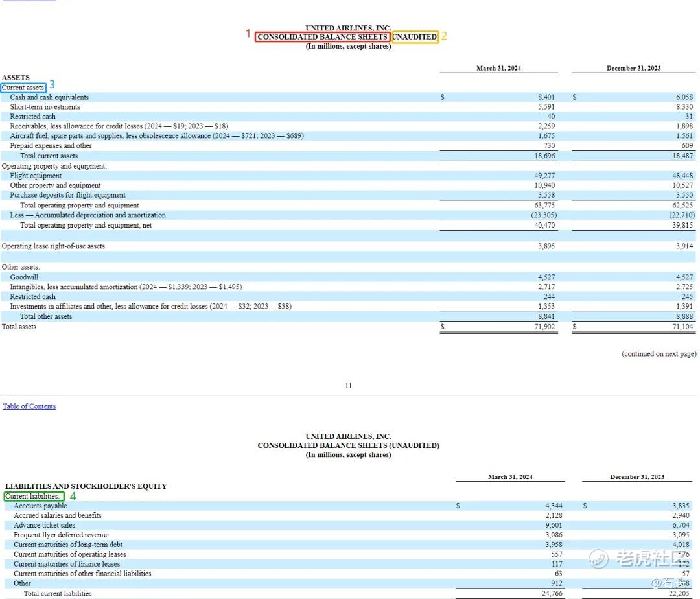Select the 'Aircraft fuel, spare parts and supplies' row
The width and height of the screenshot is (700, 599).
tap(157, 136)
